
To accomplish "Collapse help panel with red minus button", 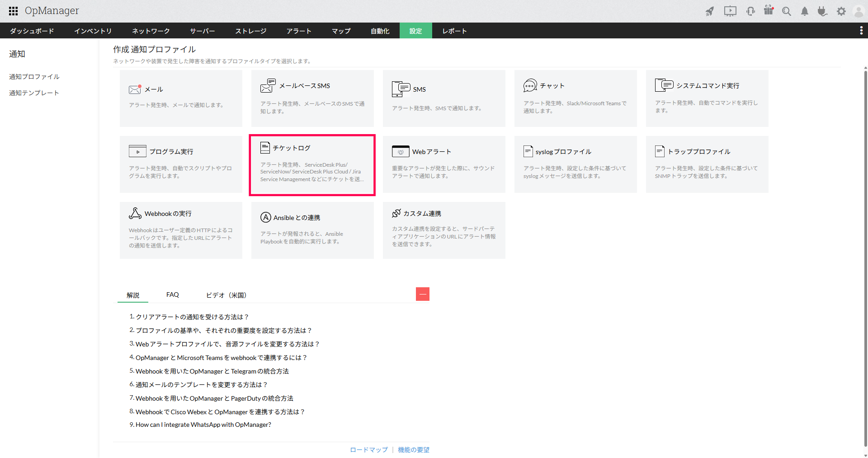I will (422, 294).
